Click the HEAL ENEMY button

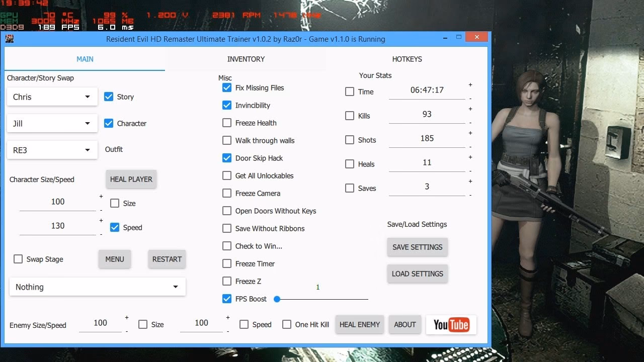pyautogui.click(x=360, y=324)
